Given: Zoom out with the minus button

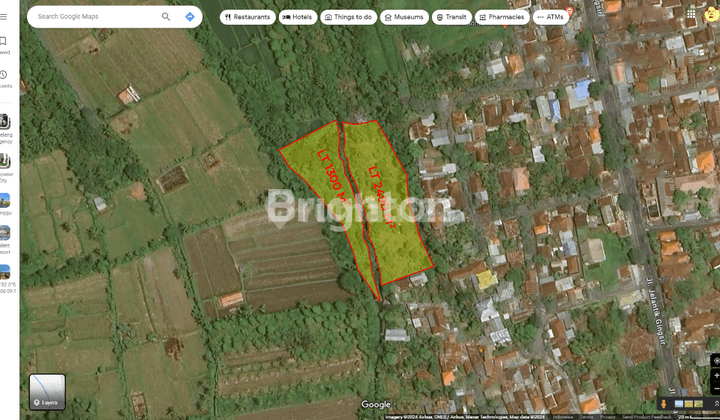Looking at the screenshot, I should [716, 389].
